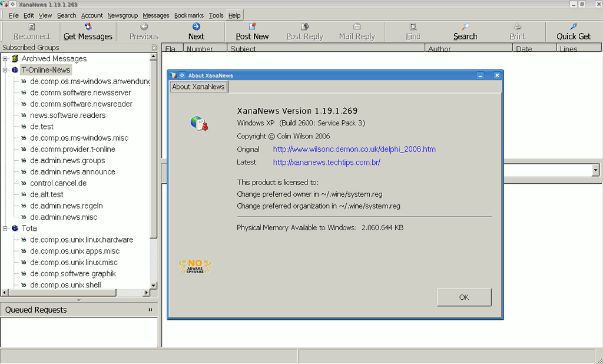
Task: Click the No Adware Spyware badge
Action: [x=194, y=267]
